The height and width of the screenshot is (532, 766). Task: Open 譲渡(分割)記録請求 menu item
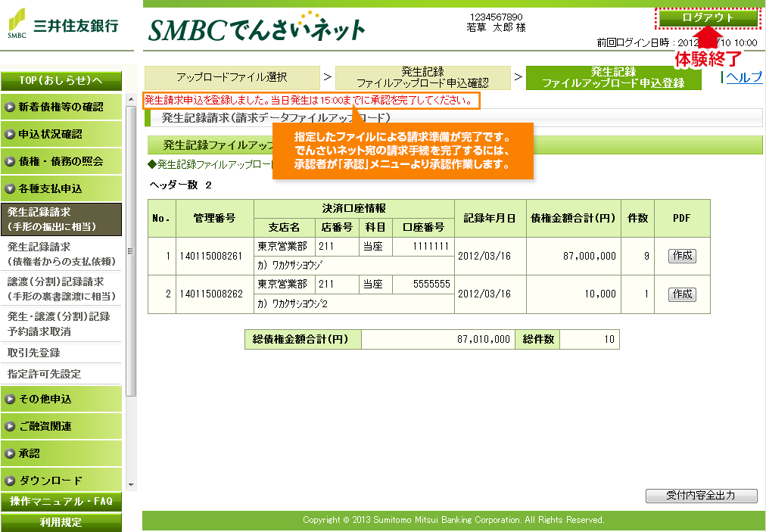[x=61, y=289]
